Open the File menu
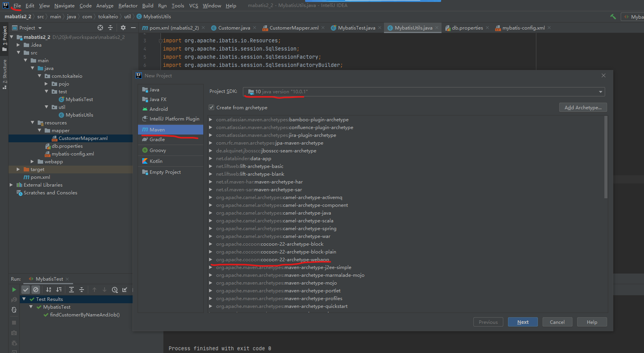The width and height of the screenshot is (644, 353). 17,6
